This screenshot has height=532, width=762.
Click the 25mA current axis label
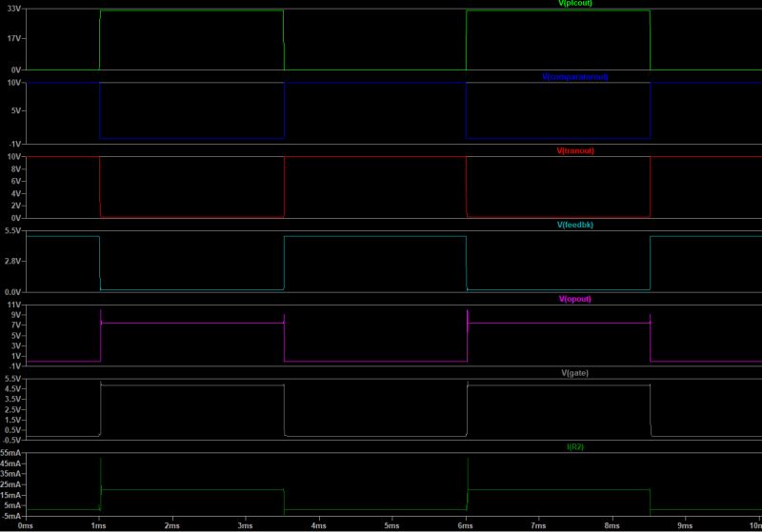[x=10, y=484]
